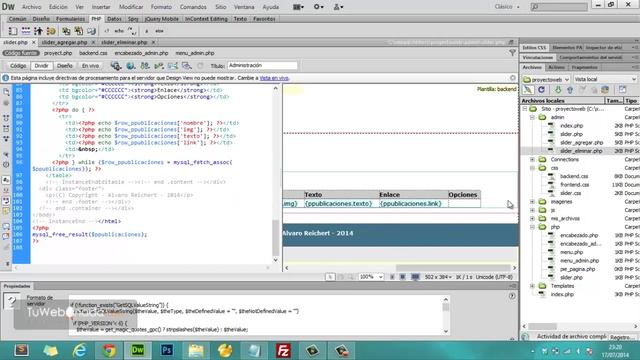Open the window size 502 x 384 dropdown
Screen dimensions: 640x360
coord(438,277)
